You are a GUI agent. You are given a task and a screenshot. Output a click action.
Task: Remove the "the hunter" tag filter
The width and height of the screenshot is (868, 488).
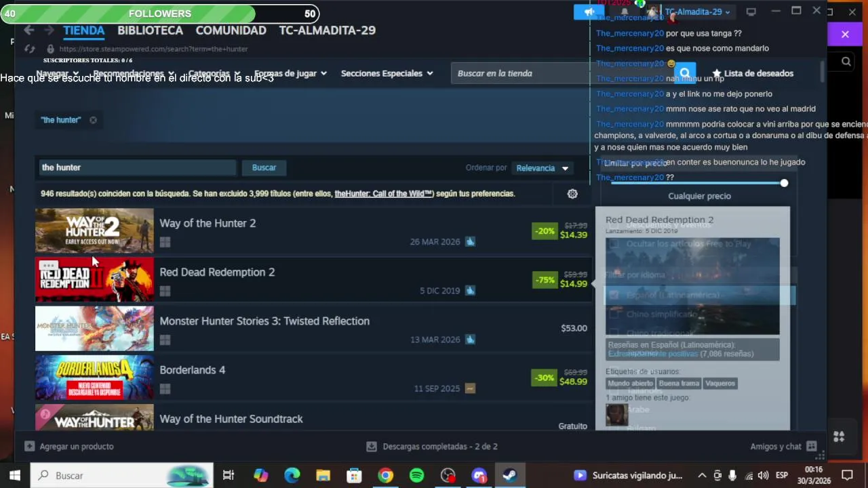[x=93, y=120]
